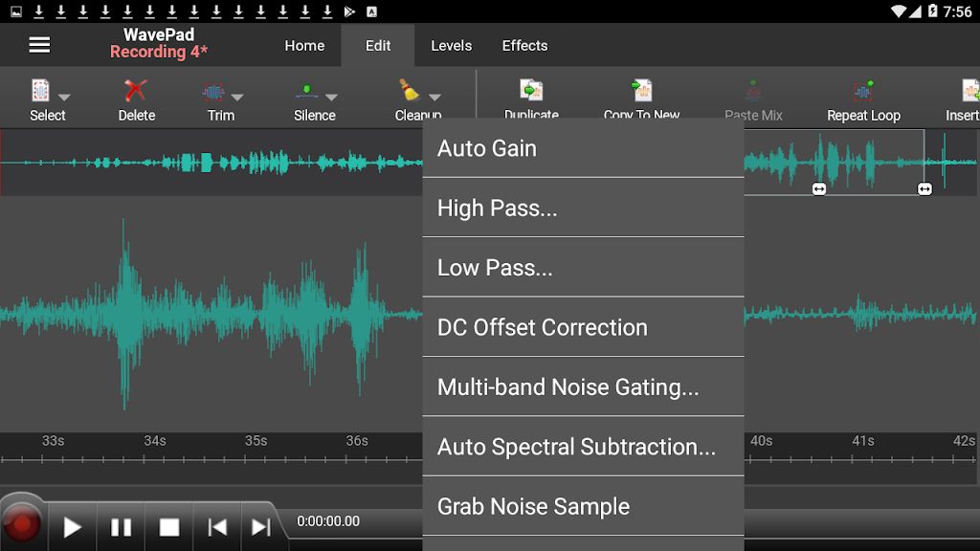The width and height of the screenshot is (980, 551).
Task: Click the Insert toolbar icon
Action: [x=969, y=92]
